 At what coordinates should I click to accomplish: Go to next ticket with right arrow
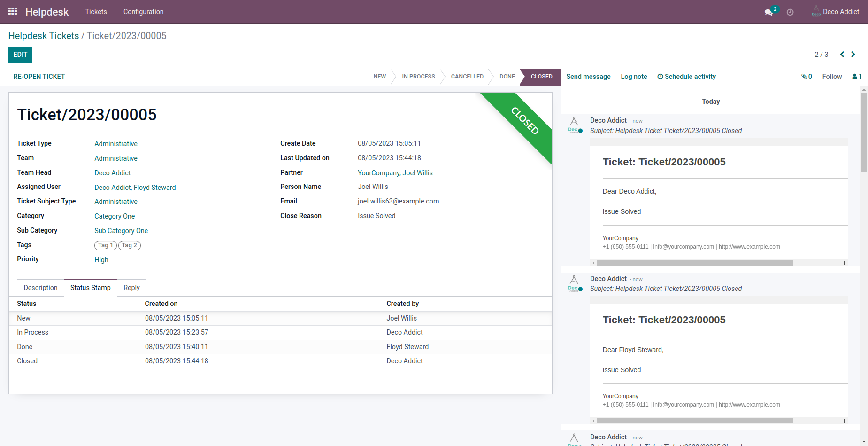(x=853, y=55)
